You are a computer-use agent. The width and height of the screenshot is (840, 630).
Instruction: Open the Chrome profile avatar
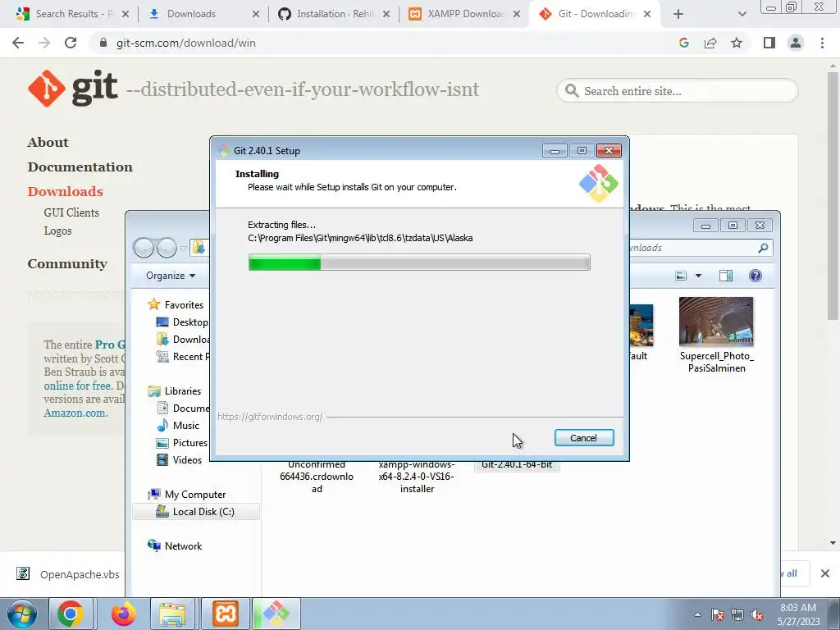point(796,43)
